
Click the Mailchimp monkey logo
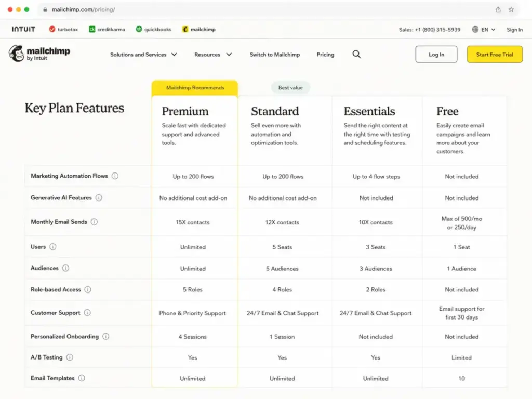(x=16, y=54)
